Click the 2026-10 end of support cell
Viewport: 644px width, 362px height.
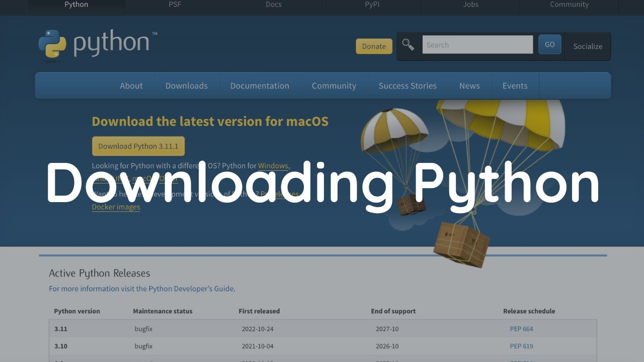(x=387, y=346)
